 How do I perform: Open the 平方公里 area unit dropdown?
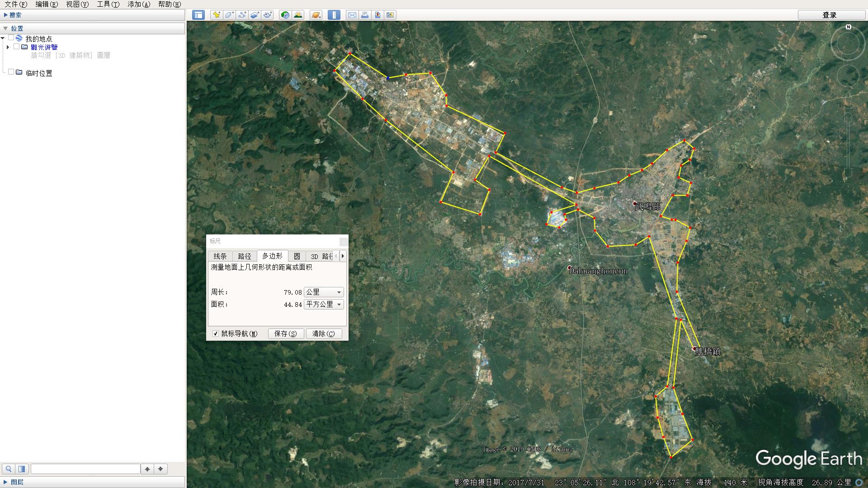[x=324, y=305]
